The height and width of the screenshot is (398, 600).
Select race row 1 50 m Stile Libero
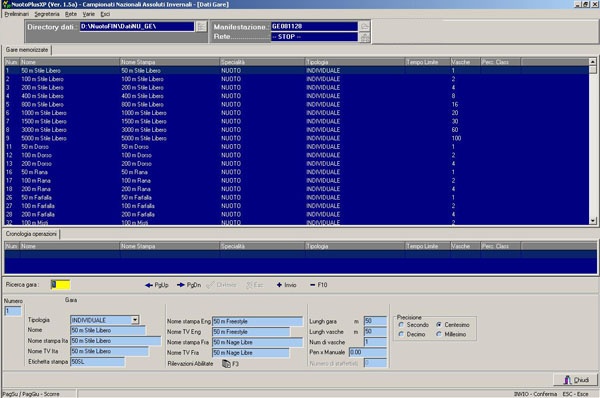pos(297,71)
